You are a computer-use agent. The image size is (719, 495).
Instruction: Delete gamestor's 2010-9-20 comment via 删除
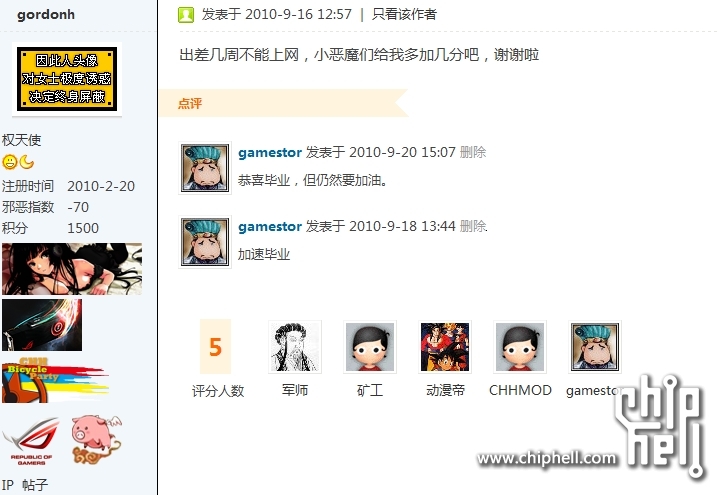point(473,152)
